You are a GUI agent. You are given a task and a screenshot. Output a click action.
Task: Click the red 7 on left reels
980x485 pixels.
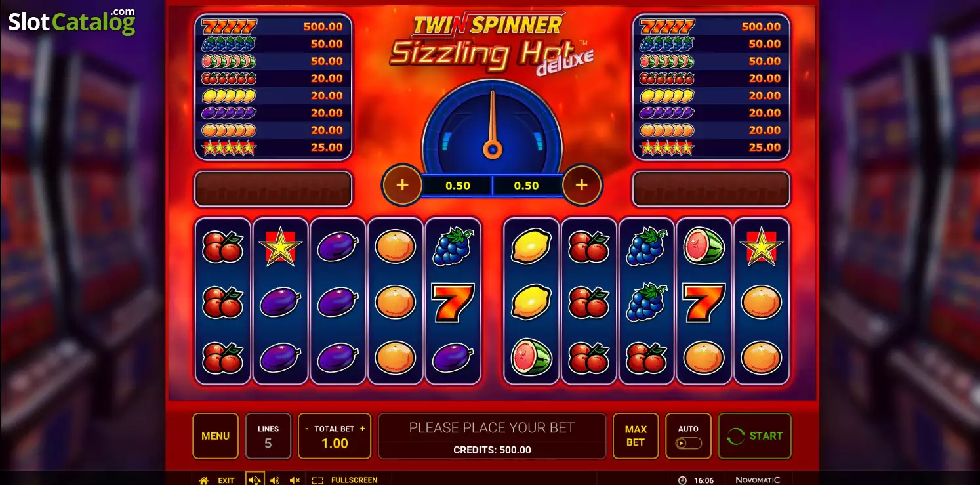click(x=453, y=303)
